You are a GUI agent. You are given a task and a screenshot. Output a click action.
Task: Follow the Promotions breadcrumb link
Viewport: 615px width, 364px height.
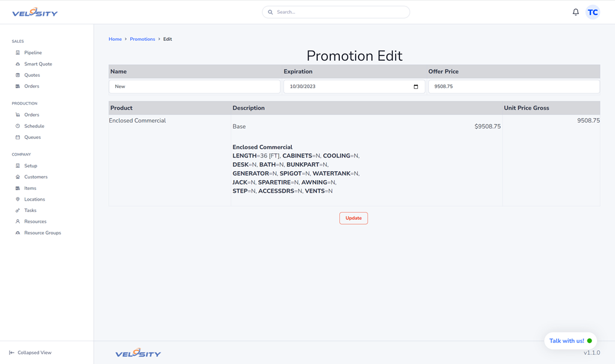tap(142, 39)
